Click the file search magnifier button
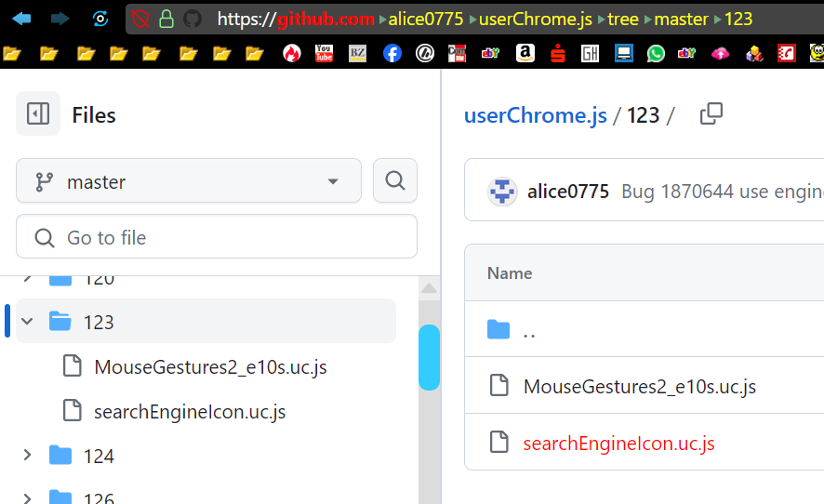The image size is (824, 504). (x=394, y=180)
